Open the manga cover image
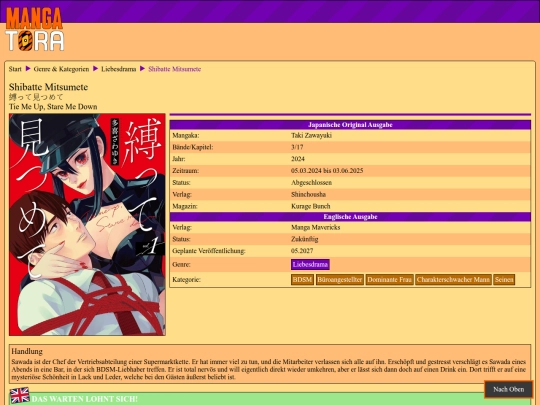This screenshot has height=405, width=540. [x=87, y=225]
